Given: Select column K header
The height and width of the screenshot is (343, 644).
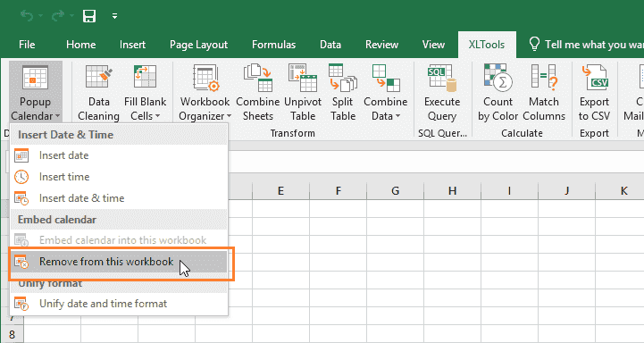Looking at the screenshot, I should [620, 190].
